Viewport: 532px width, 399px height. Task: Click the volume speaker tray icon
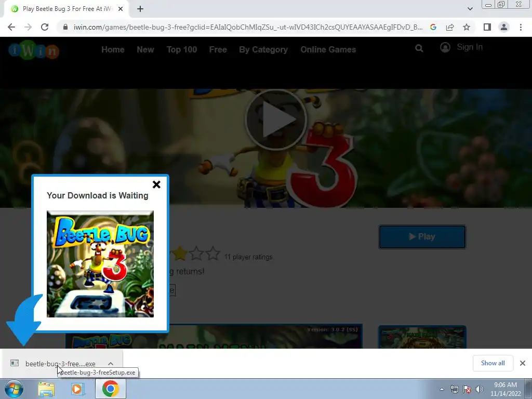480,390
